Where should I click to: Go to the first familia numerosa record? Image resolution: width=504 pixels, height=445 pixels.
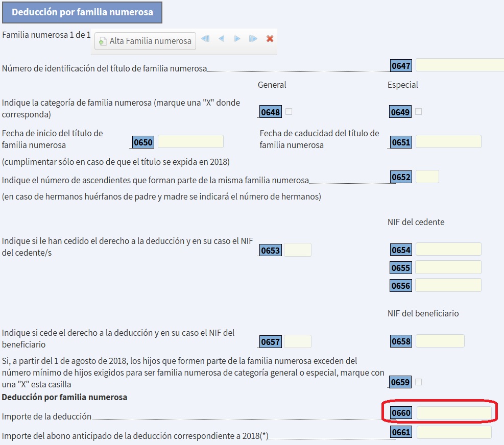coord(205,39)
